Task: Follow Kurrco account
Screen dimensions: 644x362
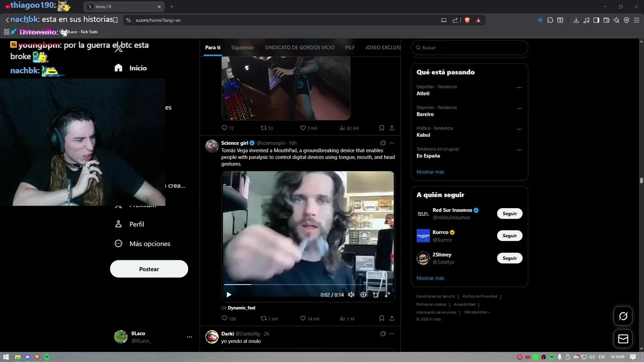Action: tap(510, 236)
